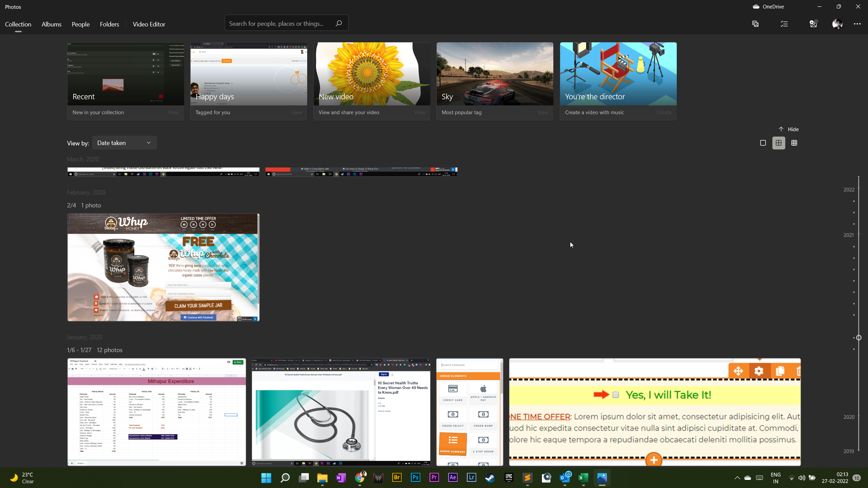This screenshot has height=488, width=868.
Task: Open the Date taken dropdown
Action: coord(124,143)
